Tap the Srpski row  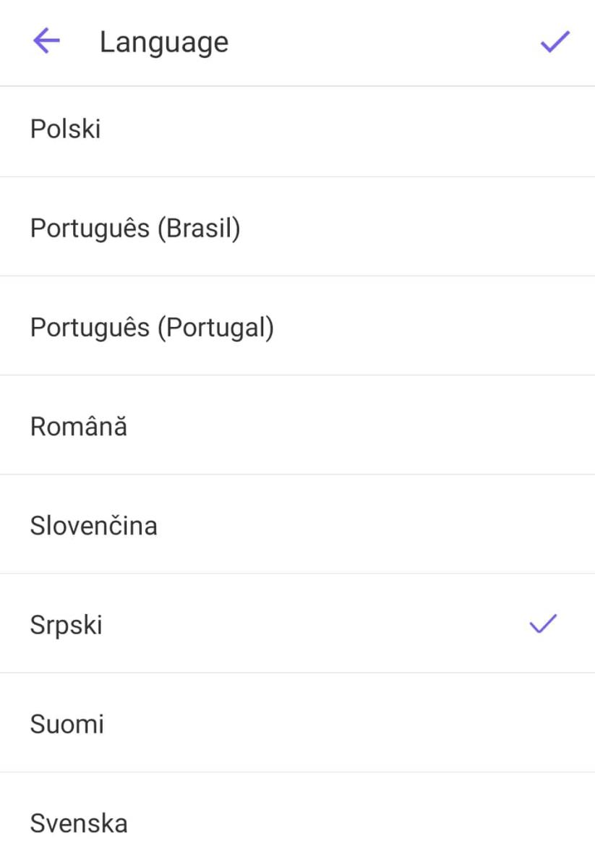pyautogui.click(x=67, y=625)
